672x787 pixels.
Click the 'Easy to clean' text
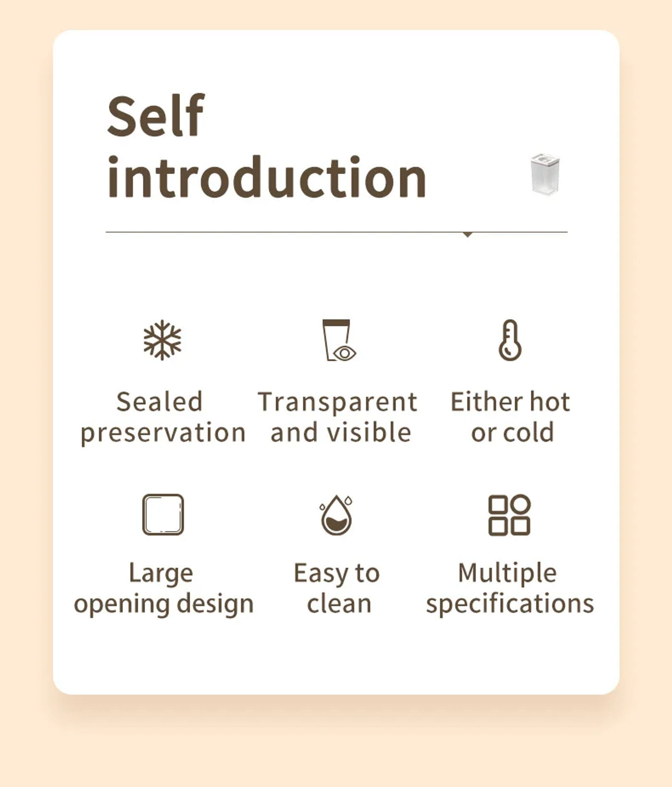pos(337,588)
